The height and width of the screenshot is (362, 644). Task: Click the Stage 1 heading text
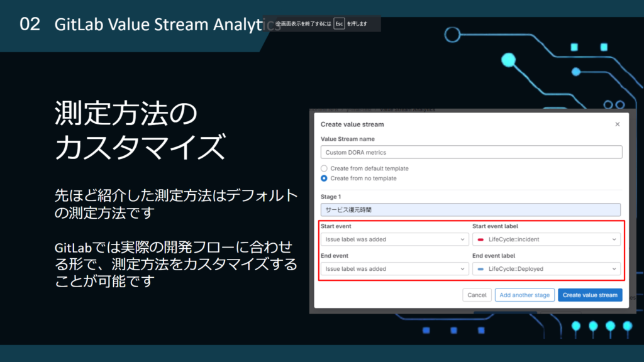tap(331, 197)
